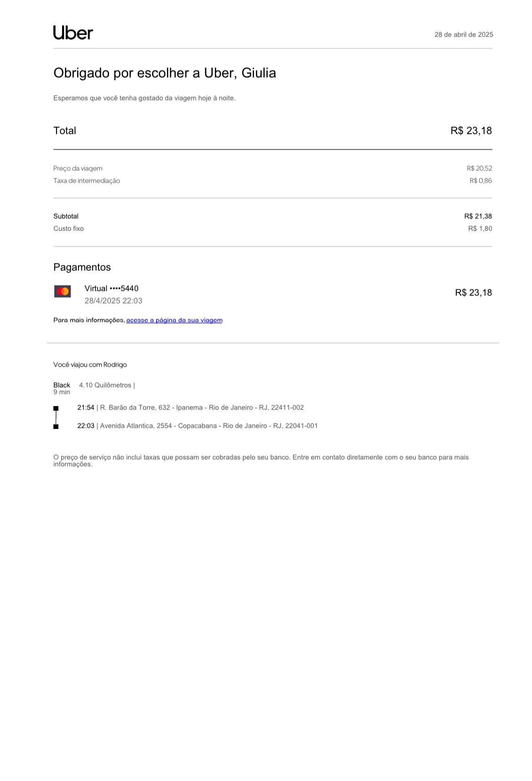Click the 'Custo fixo' label
532x781 pixels.
(68, 229)
